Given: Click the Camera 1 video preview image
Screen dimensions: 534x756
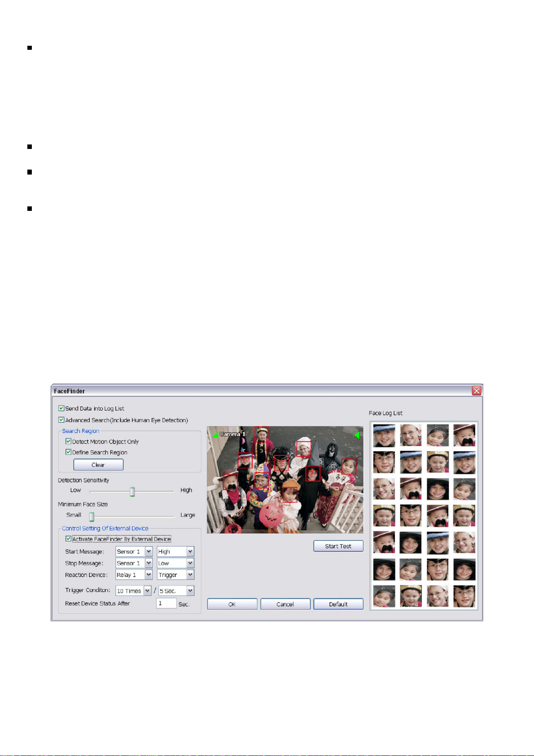Looking at the screenshot, I should click(x=285, y=480).
